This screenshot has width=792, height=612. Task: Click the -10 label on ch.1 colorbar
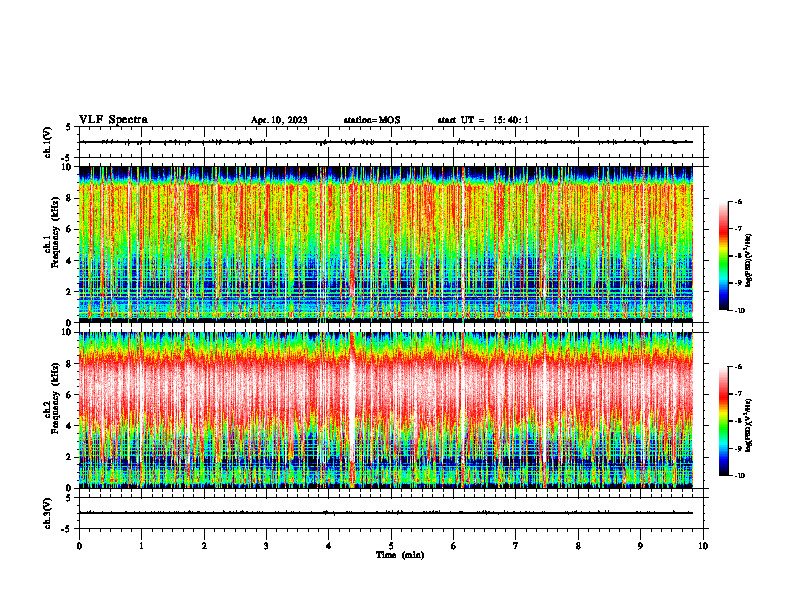click(x=740, y=311)
